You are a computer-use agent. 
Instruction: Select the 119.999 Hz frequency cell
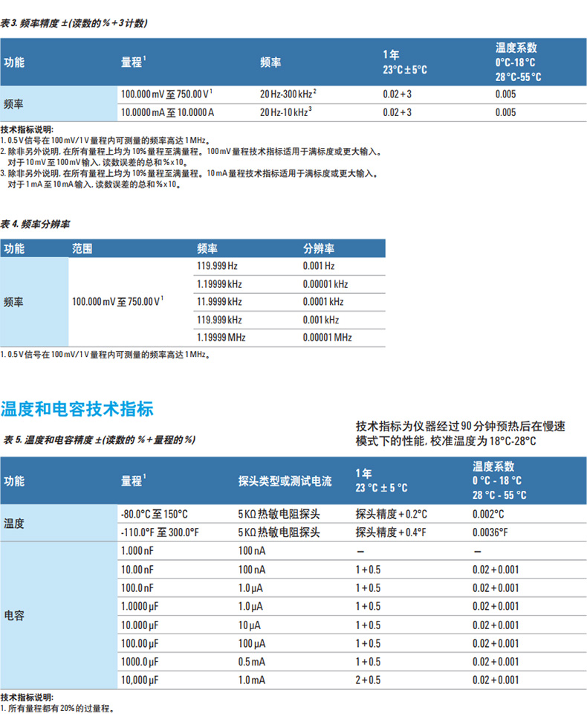click(217, 265)
